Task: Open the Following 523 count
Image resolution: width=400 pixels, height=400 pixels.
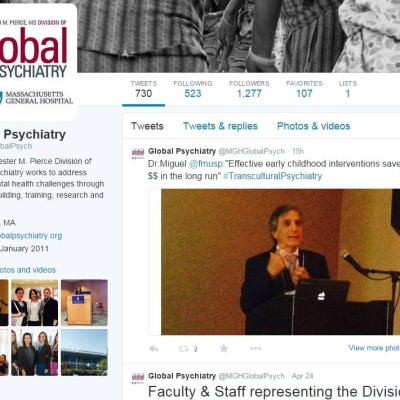Action: pos(193,89)
